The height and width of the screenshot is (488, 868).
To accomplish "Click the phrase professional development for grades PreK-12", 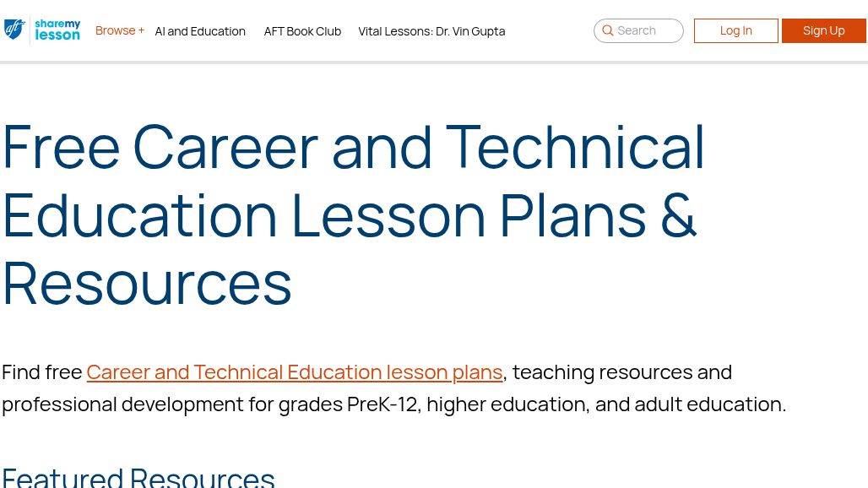I will point(211,404).
